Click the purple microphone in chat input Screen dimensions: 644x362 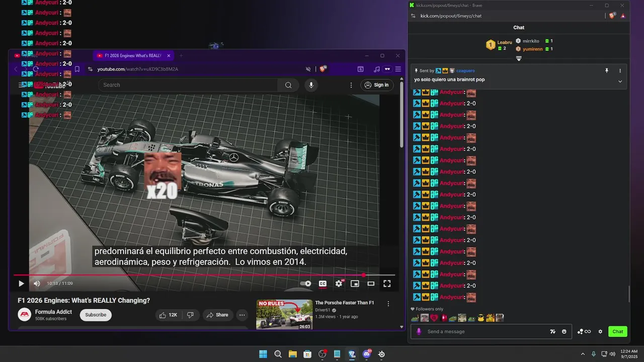419,332
